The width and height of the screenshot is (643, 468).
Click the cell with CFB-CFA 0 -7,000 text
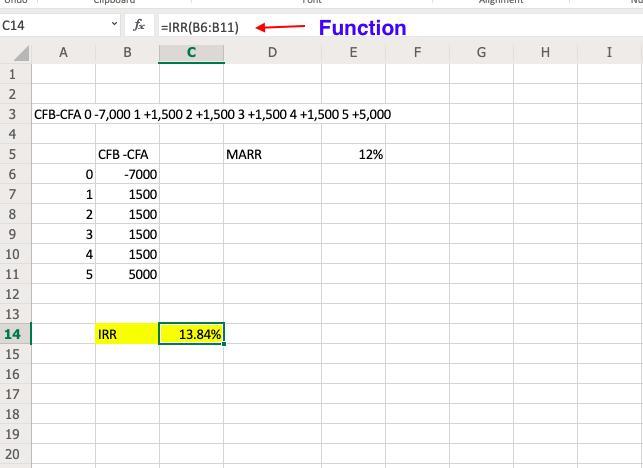tap(212, 114)
